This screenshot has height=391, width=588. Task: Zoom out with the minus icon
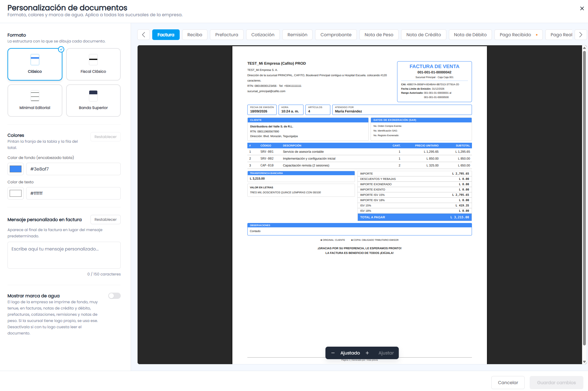pyautogui.click(x=333, y=353)
